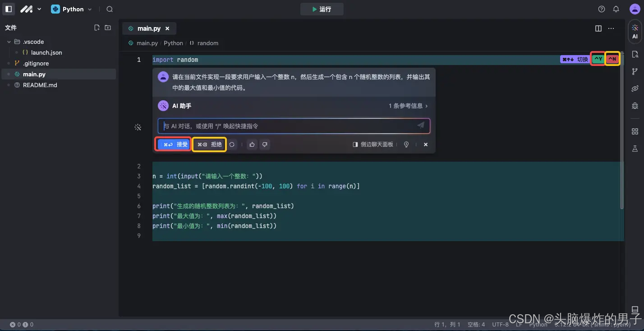
Task: Expand the 1 条参考信息 reference list
Action: (x=407, y=106)
